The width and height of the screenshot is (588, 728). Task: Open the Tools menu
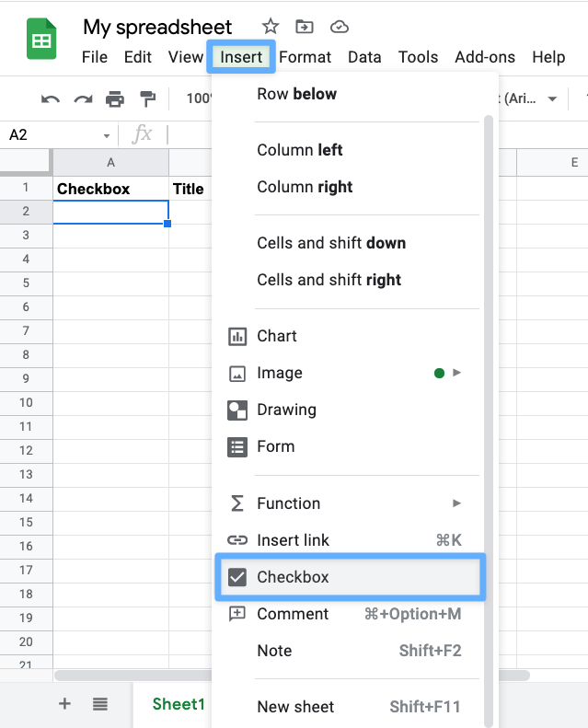coord(418,57)
